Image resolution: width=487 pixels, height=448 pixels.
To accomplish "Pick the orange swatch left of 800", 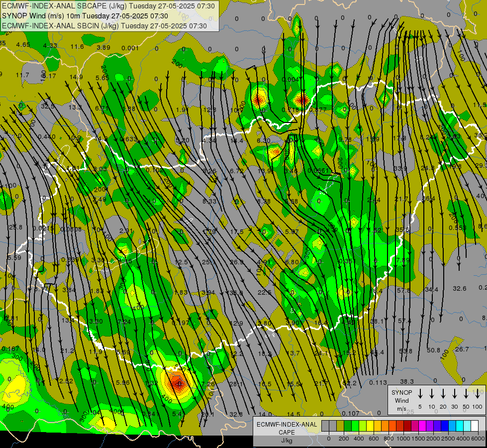I will pos(385,426).
